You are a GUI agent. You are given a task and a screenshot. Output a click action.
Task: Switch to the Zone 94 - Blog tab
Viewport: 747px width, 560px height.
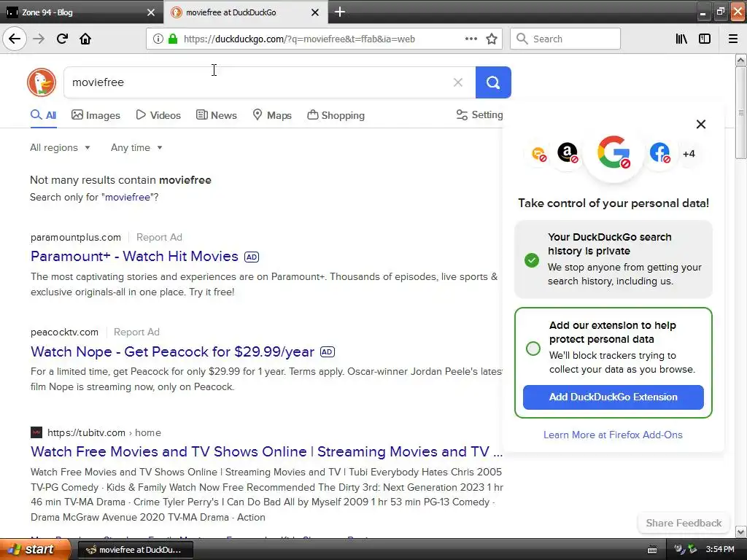(x=81, y=12)
